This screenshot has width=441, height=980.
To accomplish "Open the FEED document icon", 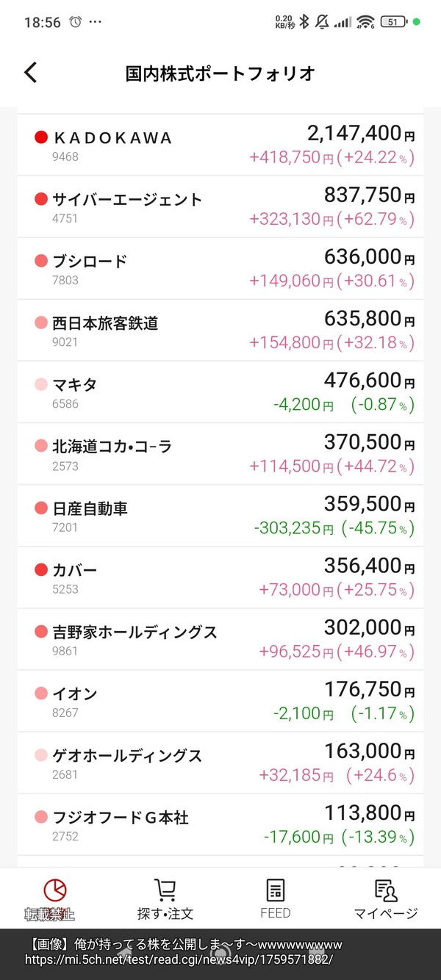I will [x=276, y=890].
